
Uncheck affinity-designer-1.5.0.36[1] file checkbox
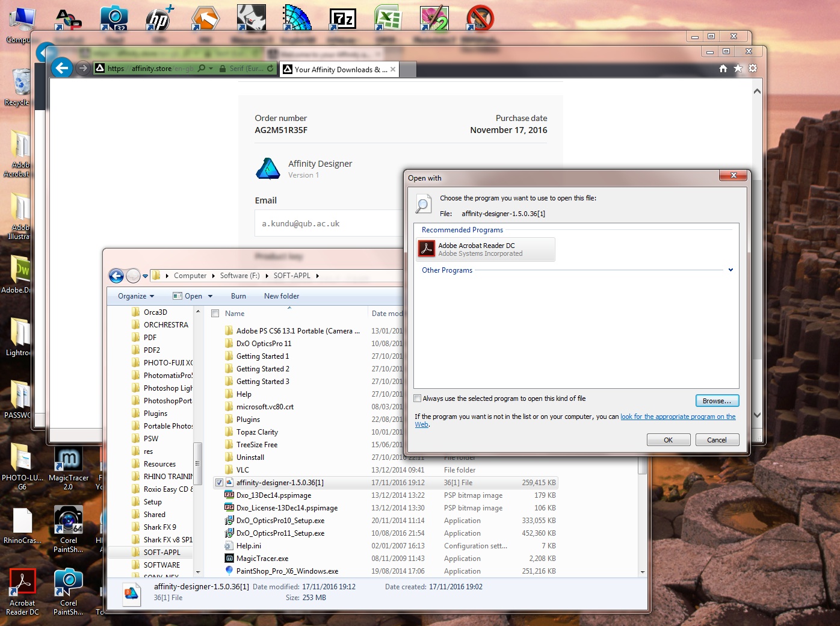pyautogui.click(x=219, y=483)
